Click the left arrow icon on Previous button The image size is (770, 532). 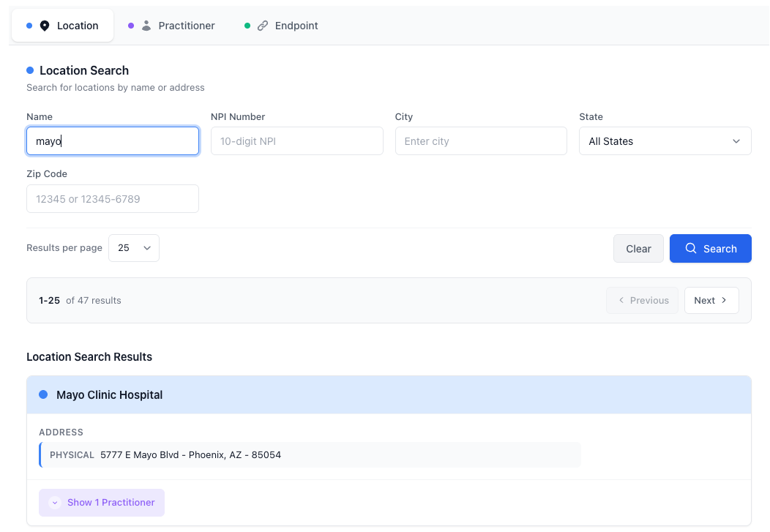[621, 300]
